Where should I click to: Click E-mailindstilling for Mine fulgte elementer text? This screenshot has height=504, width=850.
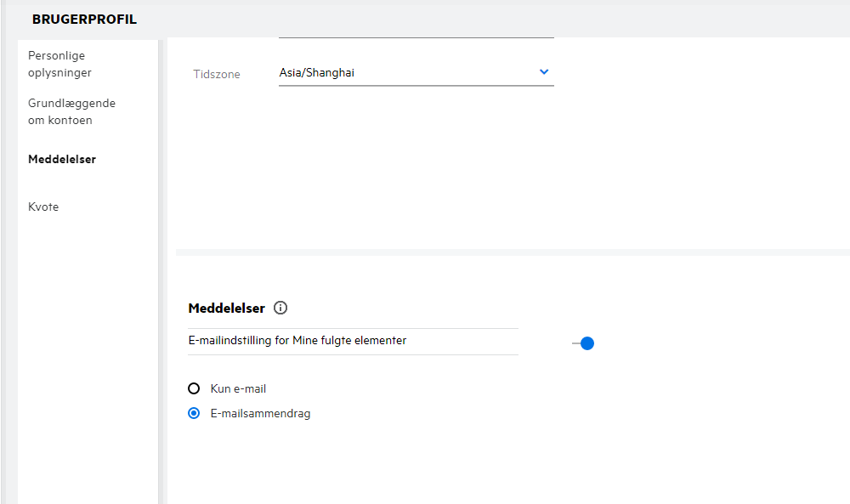coord(297,341)
